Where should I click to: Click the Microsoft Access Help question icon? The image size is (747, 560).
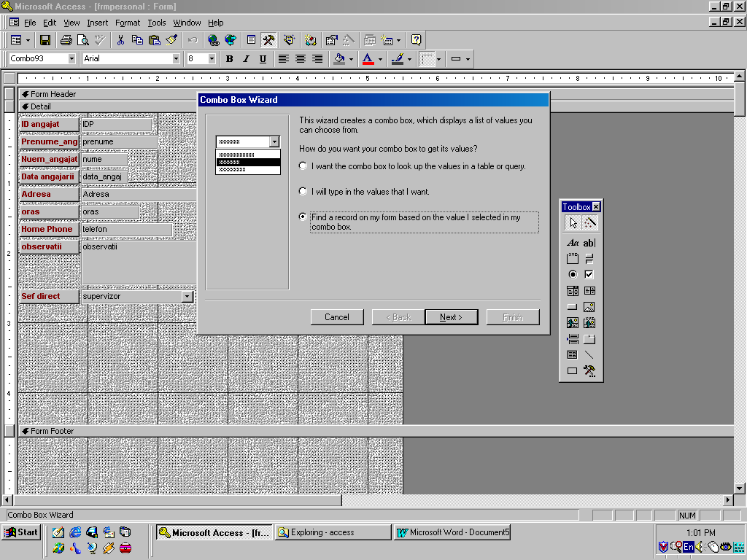(416, 41)
